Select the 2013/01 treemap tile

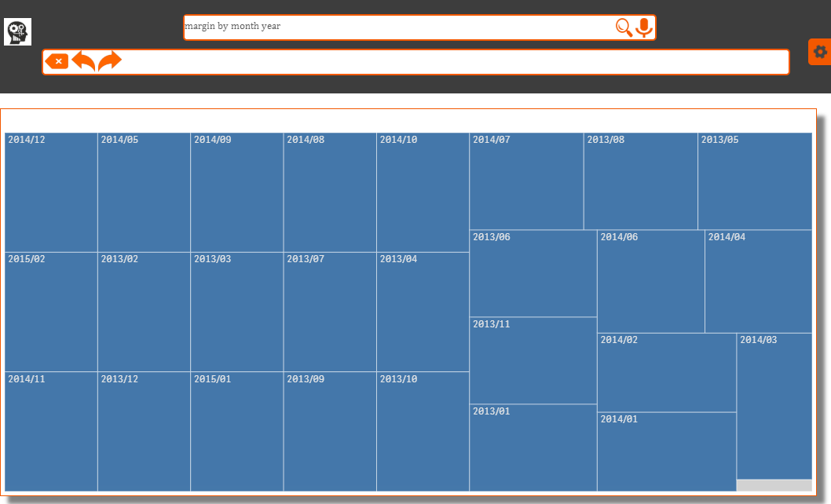pyautogui.click(x=533, y=447)
